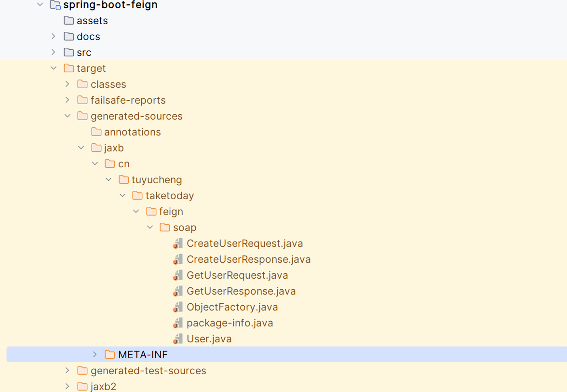Screen dimensions: 567x392
Task: Click the User.java file icon
Action: point(177,339)
